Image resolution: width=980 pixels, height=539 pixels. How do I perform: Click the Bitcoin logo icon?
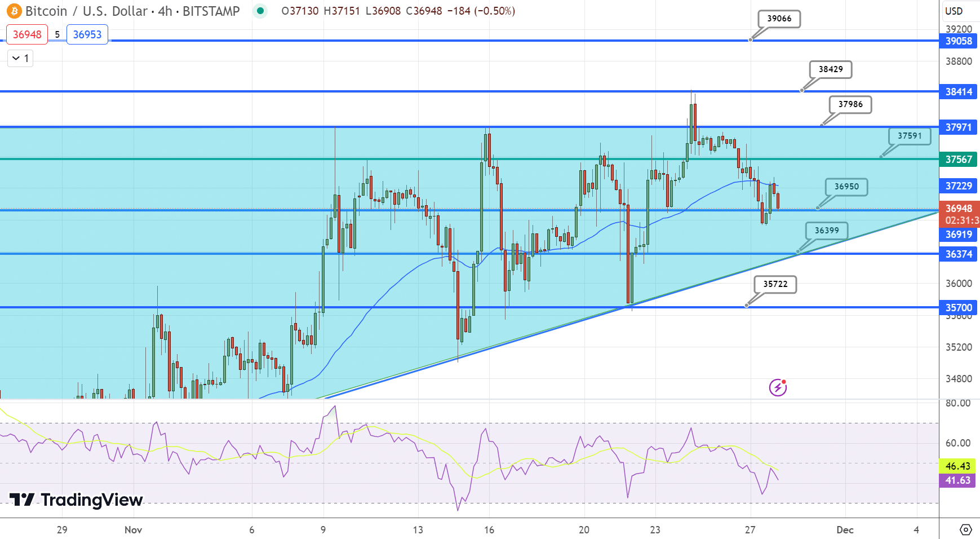pos(14,11)
